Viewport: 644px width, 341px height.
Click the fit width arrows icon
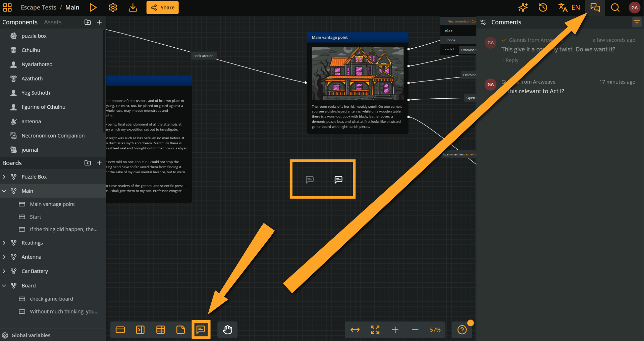click(x=355, y=330)
